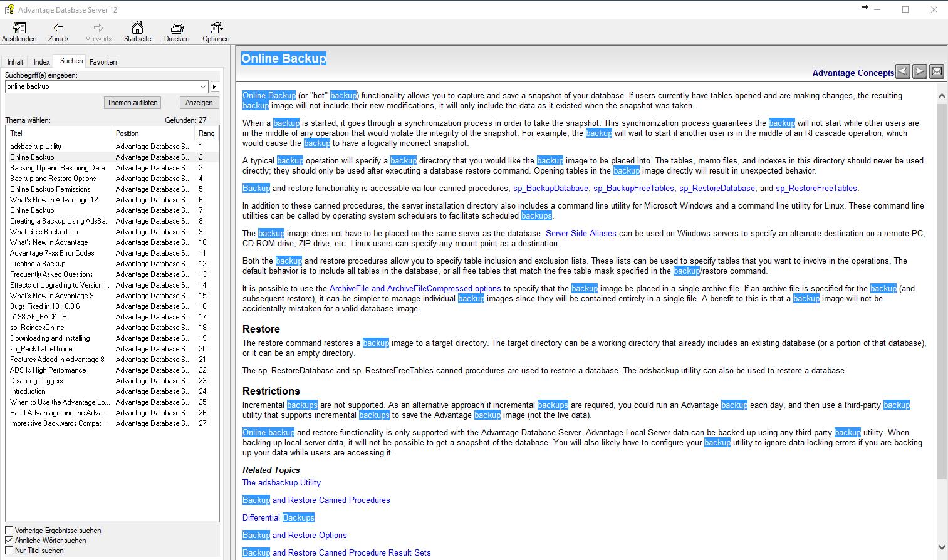
Task: Click the Advantage Database Server title icon
Action: click(x=9, y=9)
